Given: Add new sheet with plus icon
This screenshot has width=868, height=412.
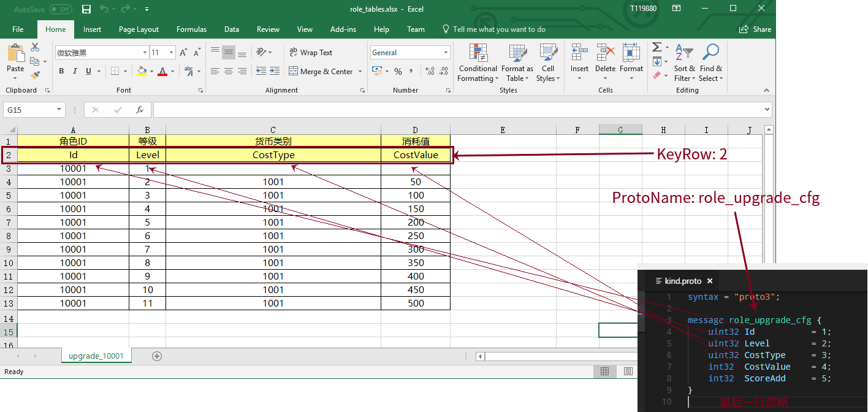Looking at the screenshot, I should (x=157, y=356).
